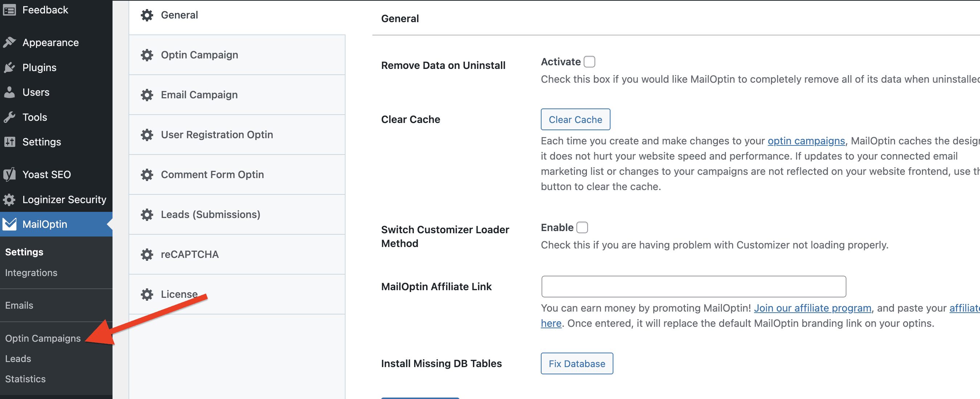The height and width of the screenshot is (399, 980).
Task: Click gear icon beside License
Action: point(147,295)
